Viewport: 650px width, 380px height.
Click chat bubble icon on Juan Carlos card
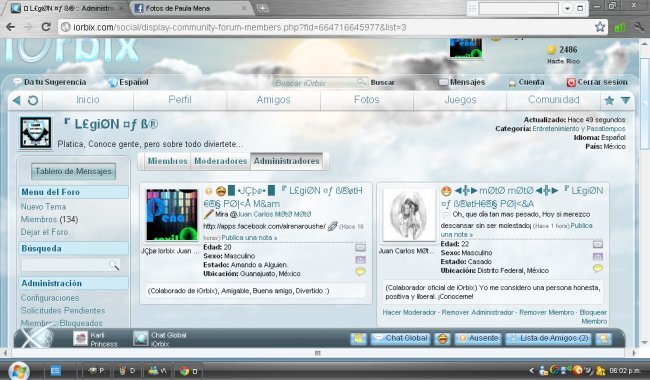tap(597, 269)
